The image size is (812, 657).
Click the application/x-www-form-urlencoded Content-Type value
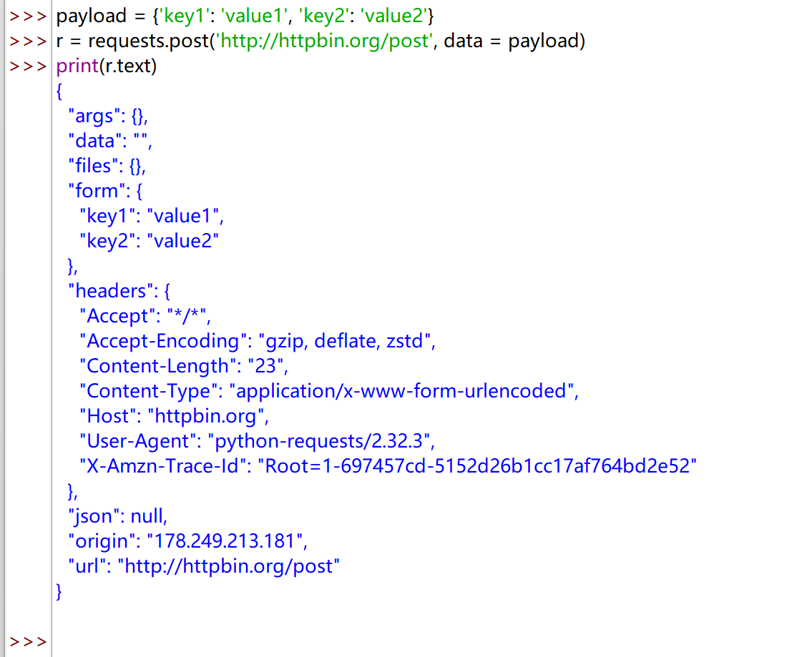[x=406, y=392]
